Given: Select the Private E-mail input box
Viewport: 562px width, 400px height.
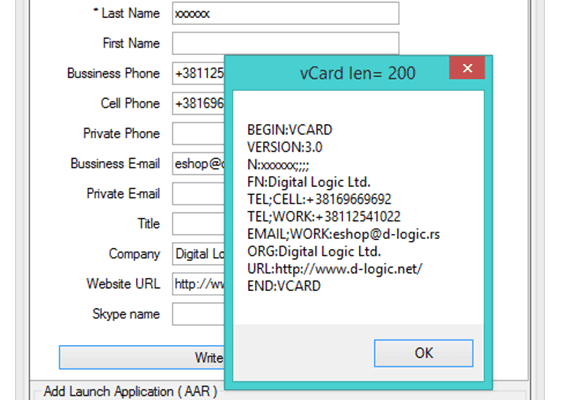Looking at the screenshot, I should point(198,194).
